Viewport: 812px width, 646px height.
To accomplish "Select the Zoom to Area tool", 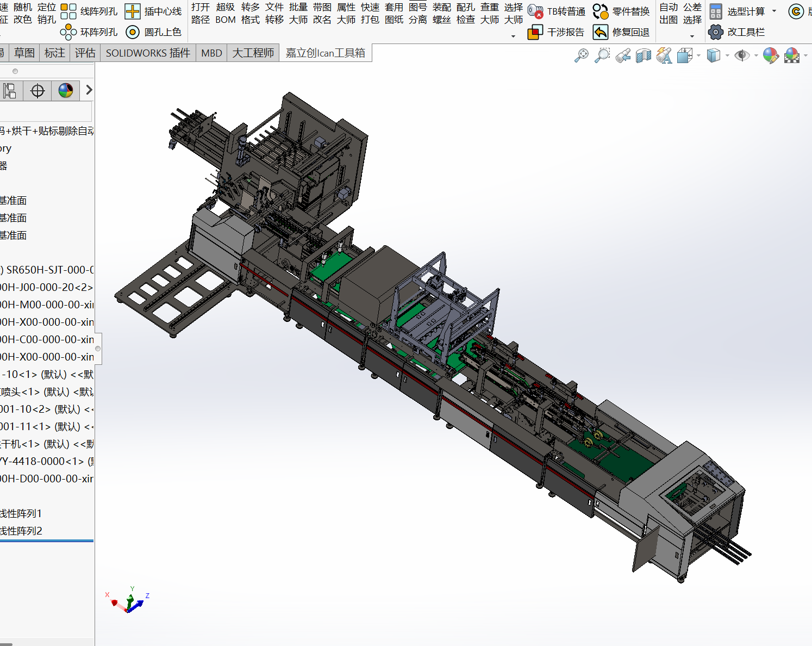I will (x=602, y=55).
